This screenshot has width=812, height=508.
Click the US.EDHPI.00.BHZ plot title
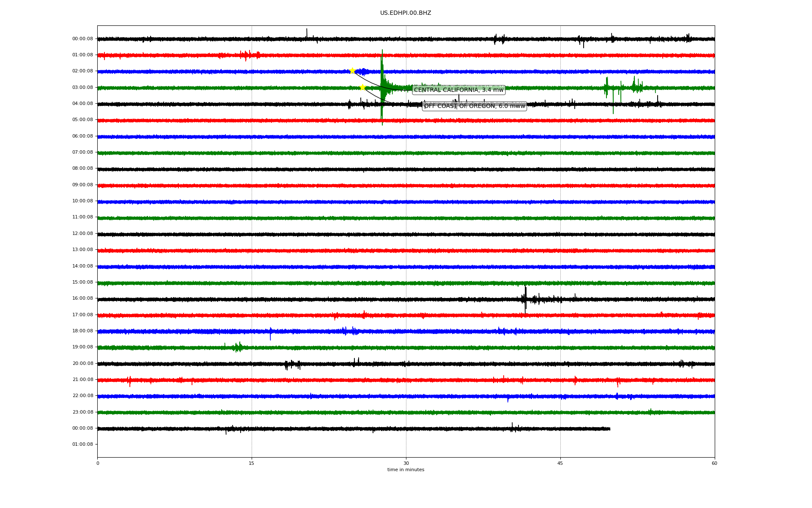(405, 13)
